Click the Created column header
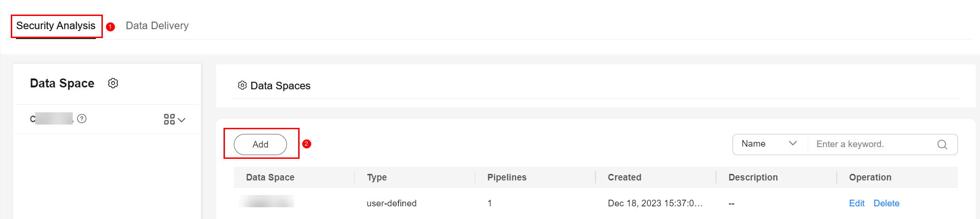Screen dimensions: 980x219 pyautogui.click(x=625, y=177)
